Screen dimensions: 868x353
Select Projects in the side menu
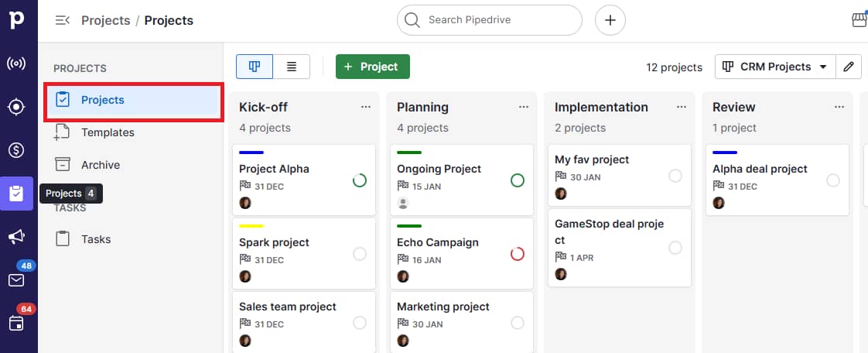click(135, 101)
